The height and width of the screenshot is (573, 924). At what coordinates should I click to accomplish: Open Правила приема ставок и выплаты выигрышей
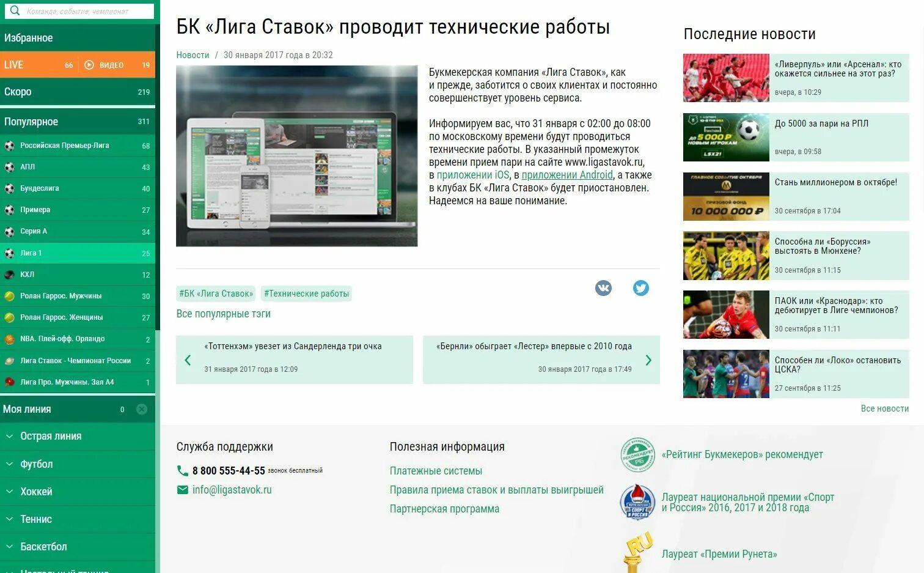point(496,490)
